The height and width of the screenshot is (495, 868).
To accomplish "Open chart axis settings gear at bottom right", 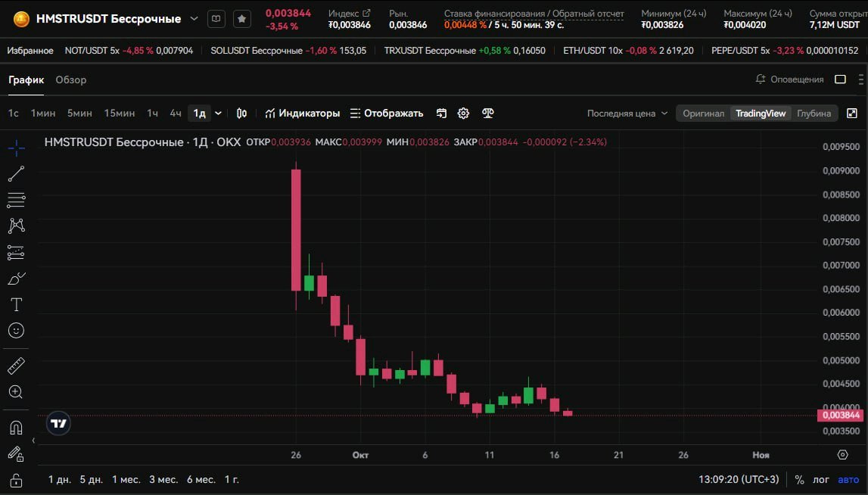I will tap(842, 455).
